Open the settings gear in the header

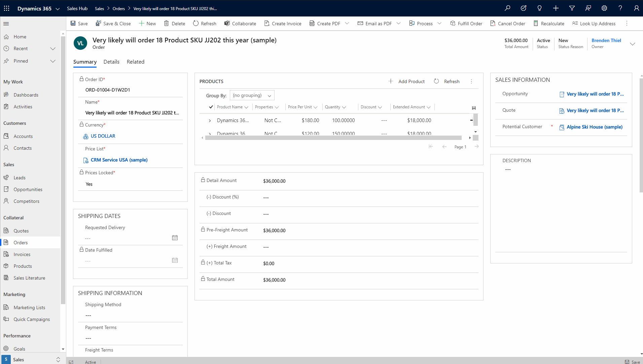pyautogui.click(x=604, y=8)
